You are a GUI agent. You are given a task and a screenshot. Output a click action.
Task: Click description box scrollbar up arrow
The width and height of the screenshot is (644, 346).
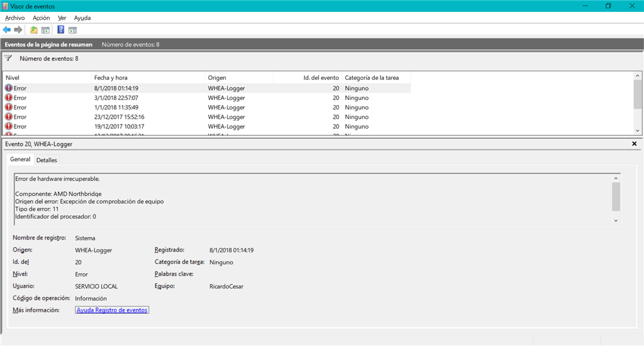(x=616, y=178)
